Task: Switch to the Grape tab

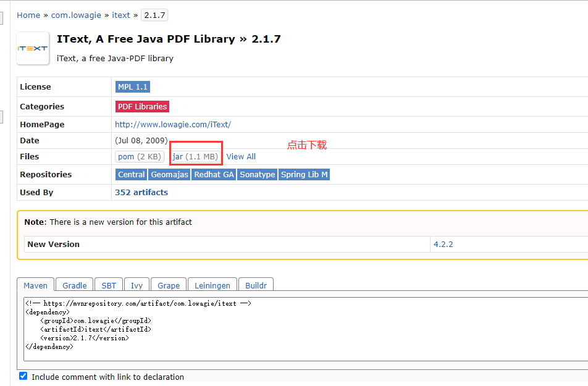Action: click(168, 285)
